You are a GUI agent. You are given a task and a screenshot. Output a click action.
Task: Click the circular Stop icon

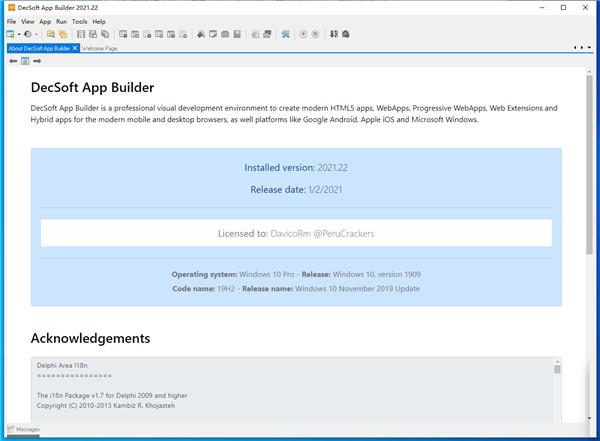315,34
